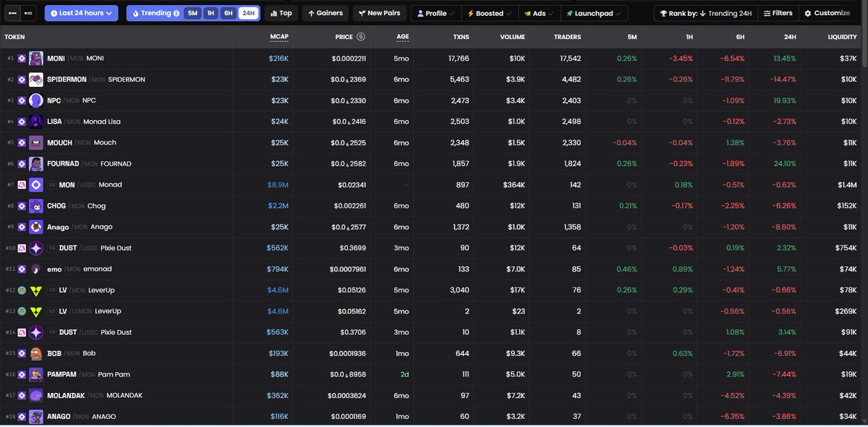
Task: Click the FOURNAD token avatar
Action: coord(36,164)
